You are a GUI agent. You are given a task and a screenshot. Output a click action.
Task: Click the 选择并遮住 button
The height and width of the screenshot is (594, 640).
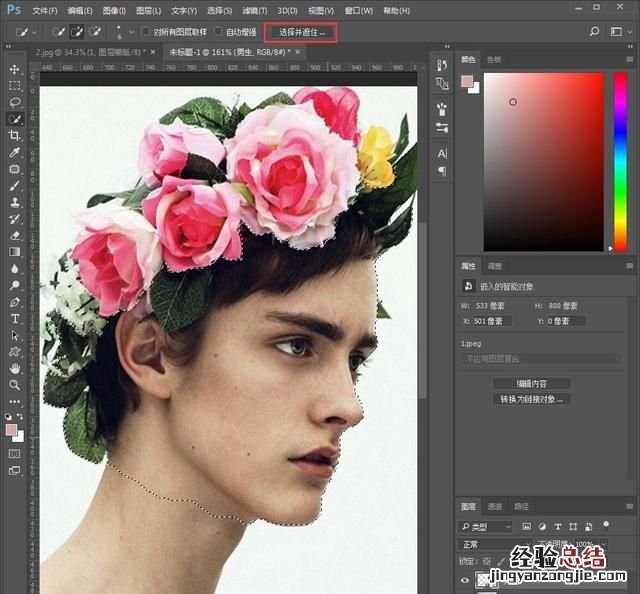(301, 32)
